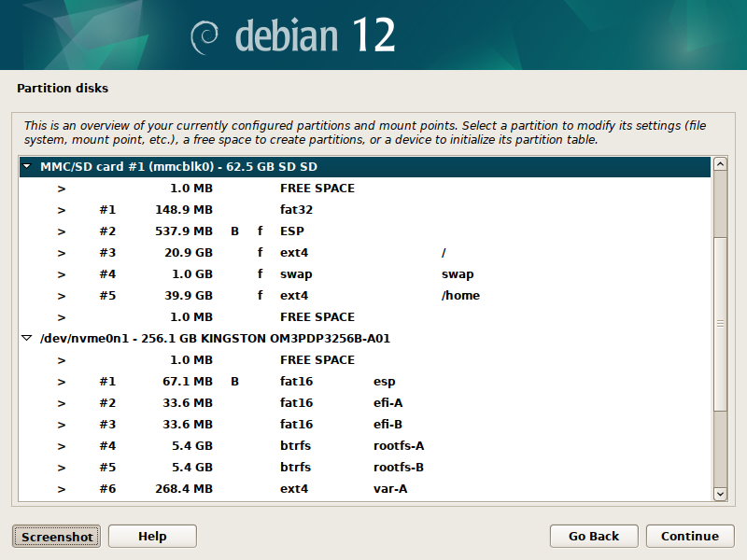This screenshot has width=747, height=560.
Task: Select partition #5 39.9 GB ext4 /home
Action: click(x=365, y=295)
